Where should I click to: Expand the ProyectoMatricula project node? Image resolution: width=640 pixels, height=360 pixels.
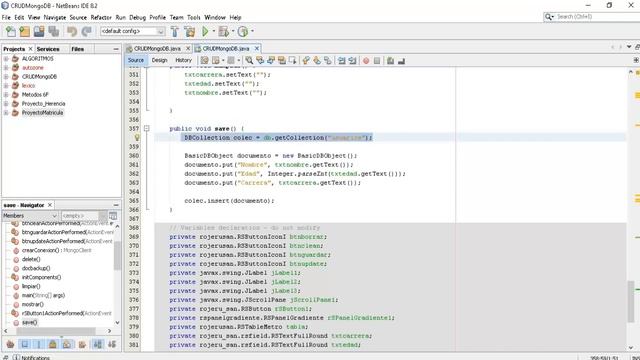[6, 113]
